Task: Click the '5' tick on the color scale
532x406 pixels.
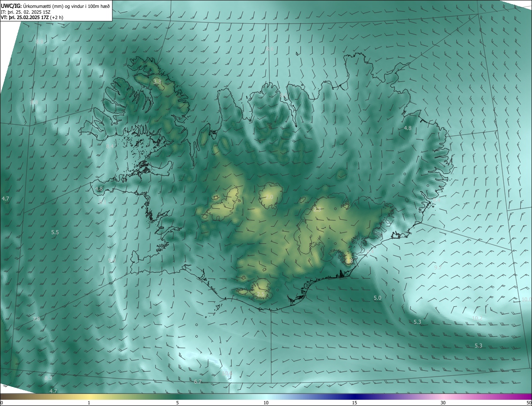Action: (177, 403)
